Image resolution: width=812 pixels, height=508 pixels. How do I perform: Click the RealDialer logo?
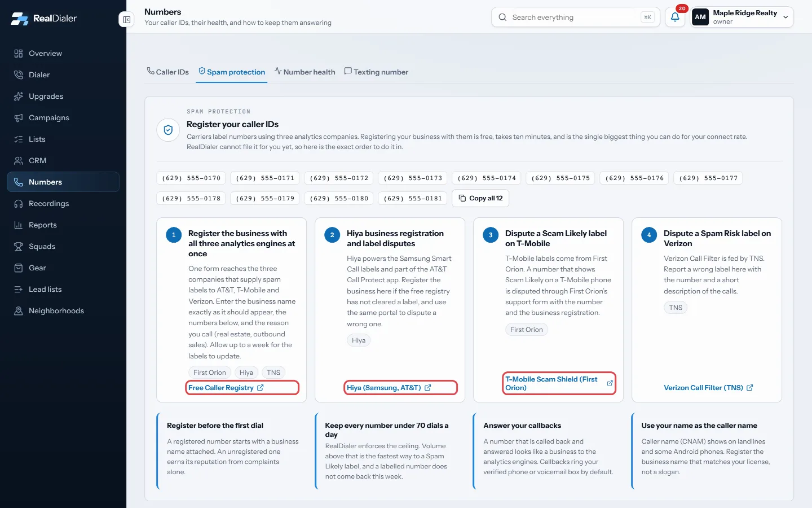[44, 19]
